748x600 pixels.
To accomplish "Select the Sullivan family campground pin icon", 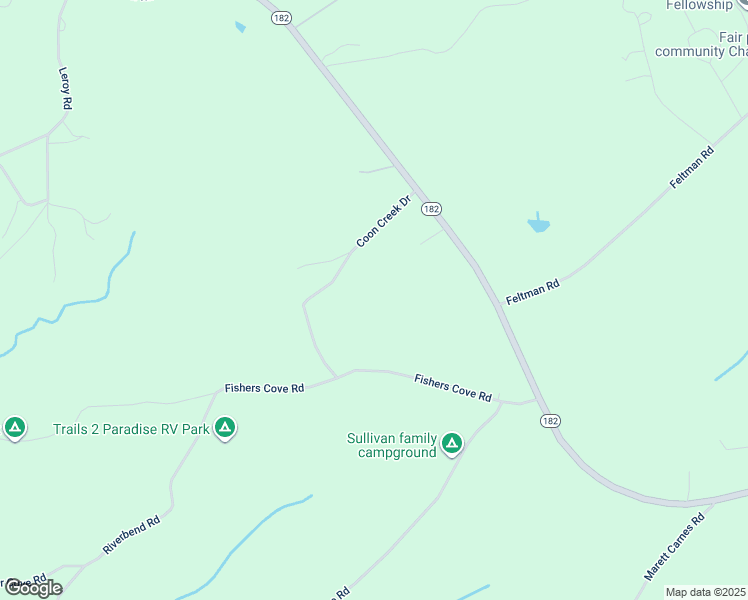I will [x=452, y=444].
